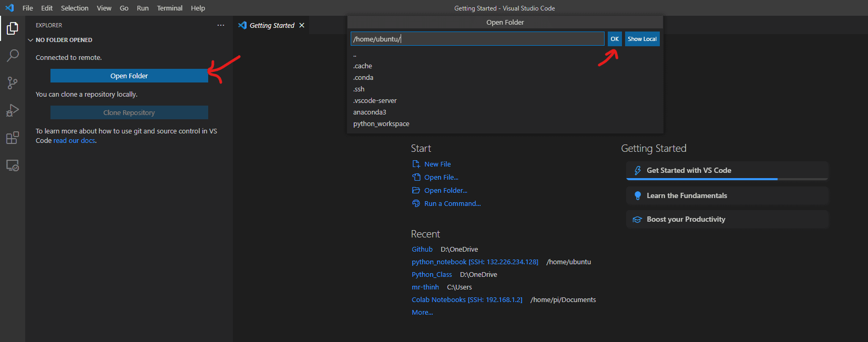Open recent Github folder
The width and height of the screenshot is (868, 342).
click(x=422, y=250)
